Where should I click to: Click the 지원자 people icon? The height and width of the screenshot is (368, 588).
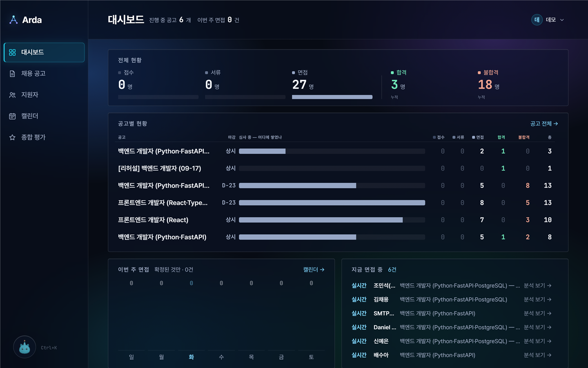(x=12, y=95)
